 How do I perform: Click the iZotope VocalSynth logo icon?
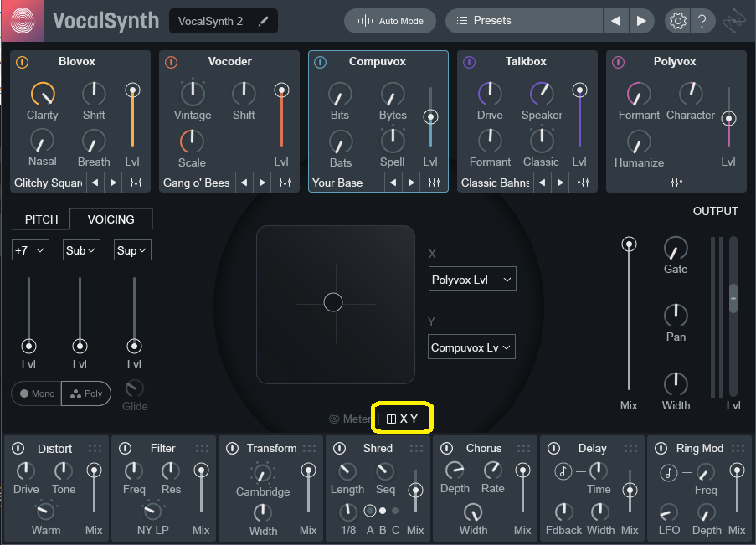[x=23, y=21]
